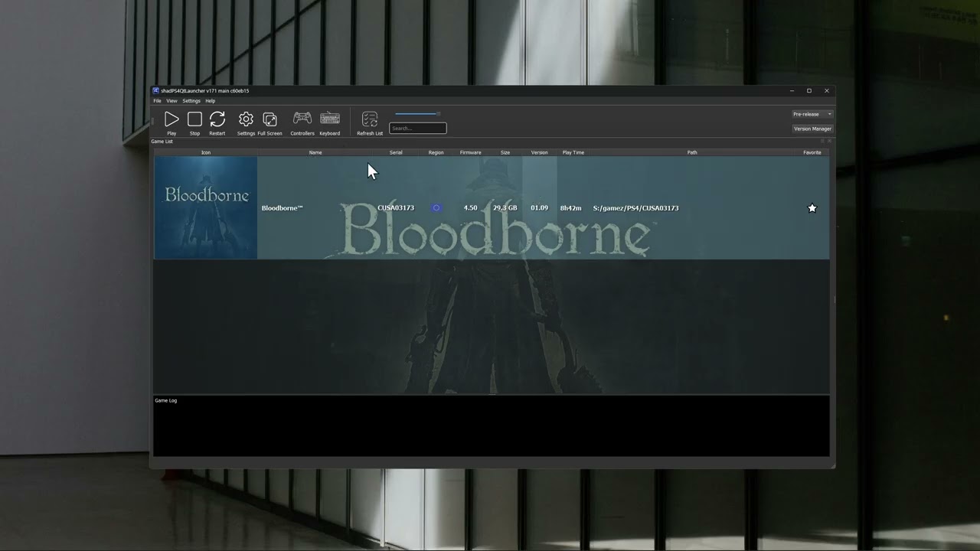Open the Pre-release version dropdown
Viewport: 980px width, 551px height.
(812, 114)
